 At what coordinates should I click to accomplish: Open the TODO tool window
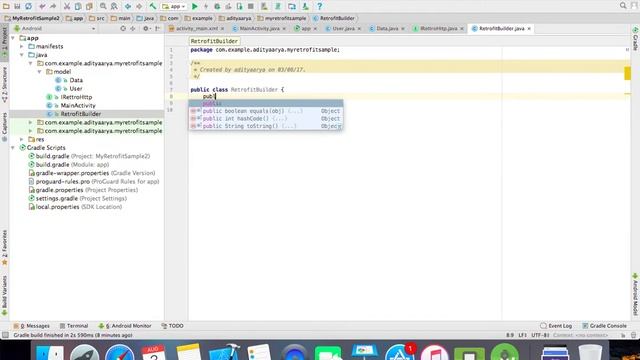(x=172, y=326)
